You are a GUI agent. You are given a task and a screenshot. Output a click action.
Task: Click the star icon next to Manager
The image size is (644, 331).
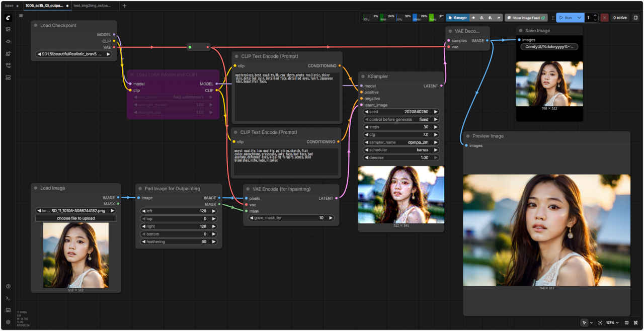click(473, 18)
